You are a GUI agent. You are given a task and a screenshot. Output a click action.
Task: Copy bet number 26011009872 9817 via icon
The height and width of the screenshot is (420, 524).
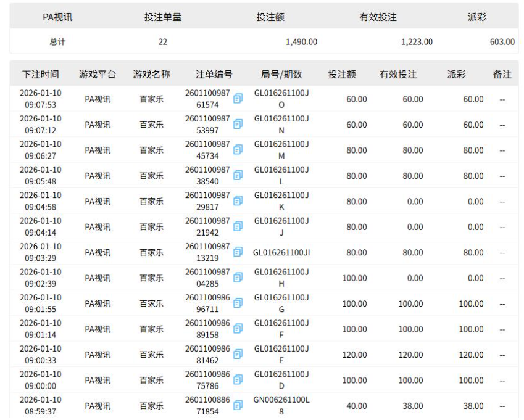pos(236,202)
